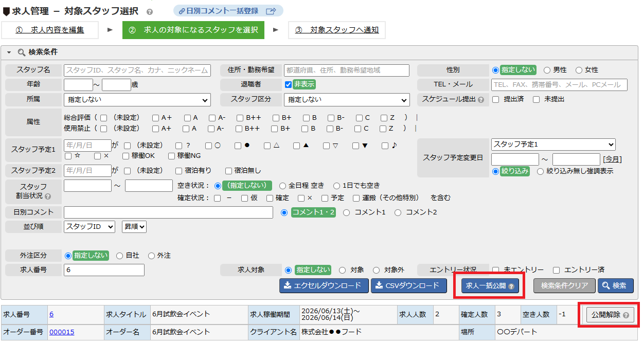644x342 pixels.
Task: Open 求人番号 6 link
Action: (51, 314)
